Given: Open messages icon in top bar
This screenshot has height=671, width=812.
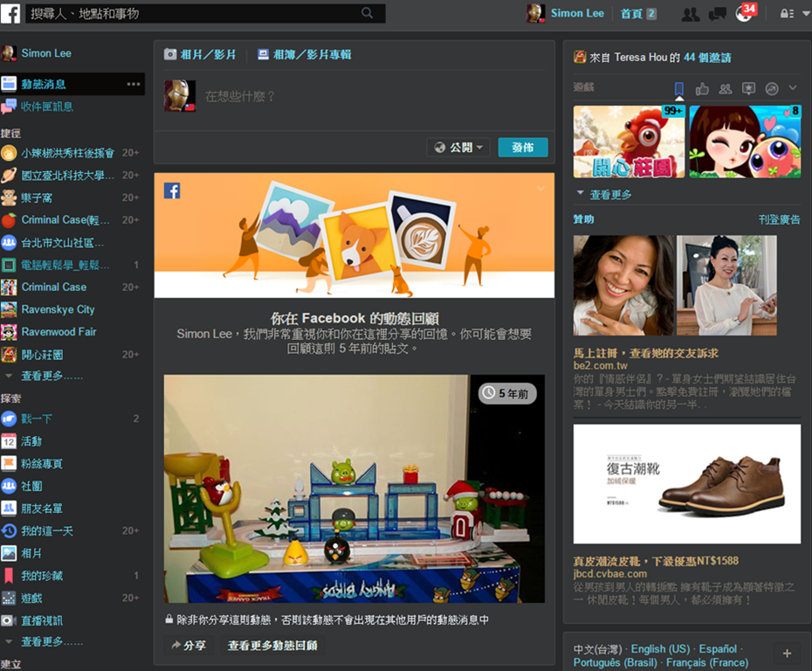Looking at the screenshot, I should 717,14.
